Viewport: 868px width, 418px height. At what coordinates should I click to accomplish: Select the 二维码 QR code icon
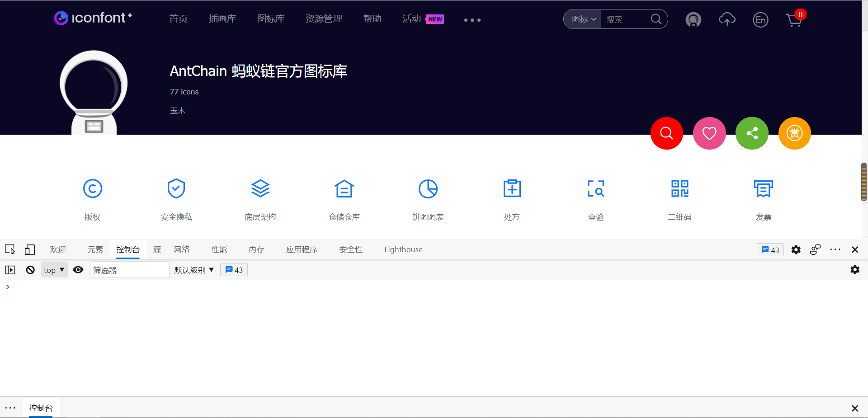pos(679,189)
